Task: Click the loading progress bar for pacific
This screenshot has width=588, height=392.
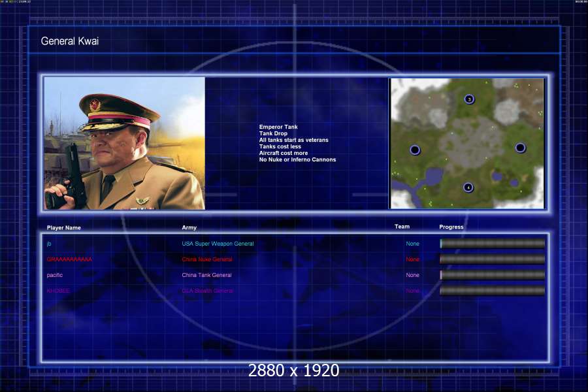Action: [493, 275]
